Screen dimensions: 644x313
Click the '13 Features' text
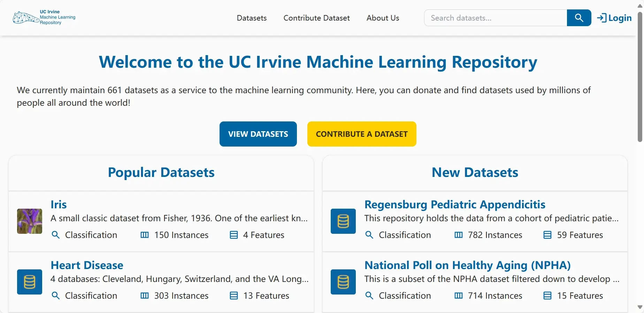(266, 296)
